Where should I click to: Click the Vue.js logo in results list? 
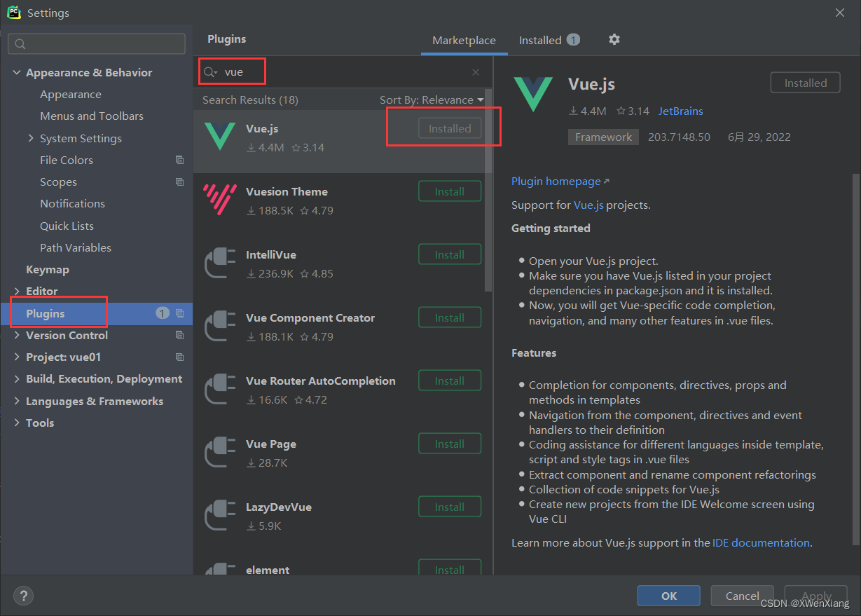[x=219, y=136]
